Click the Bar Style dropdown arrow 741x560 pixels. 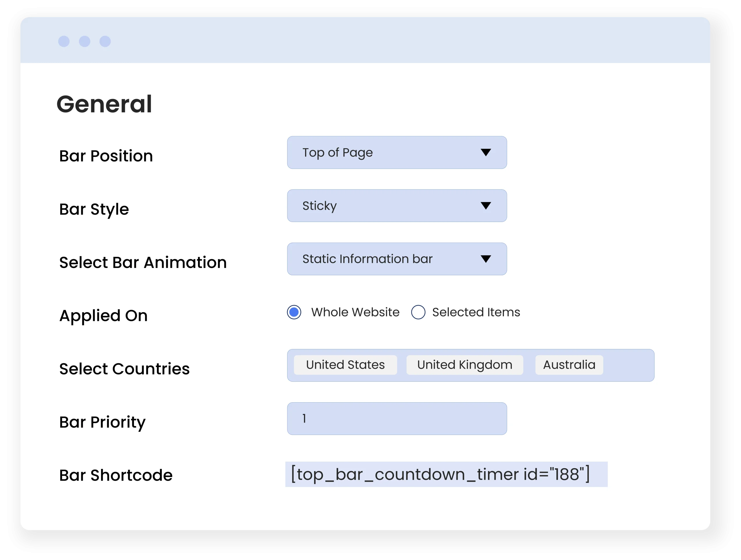[485, 206]
